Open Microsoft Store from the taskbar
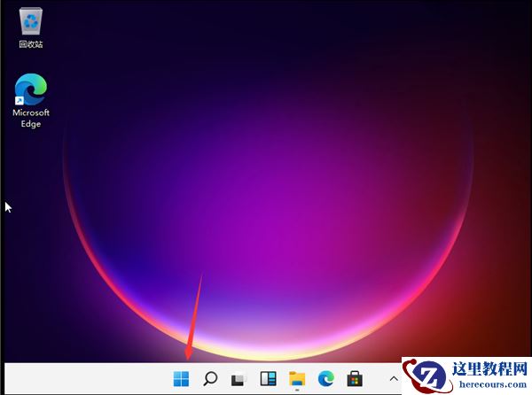Image resolution: width=532 pixels, height=395 pixels. (355, 379)
